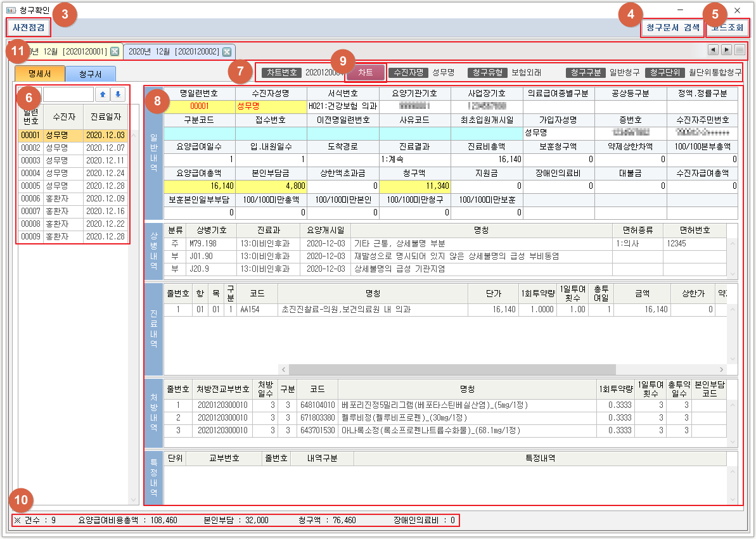
Task: Close the 2020120001 document tab
Action: [x=115, y=51]
